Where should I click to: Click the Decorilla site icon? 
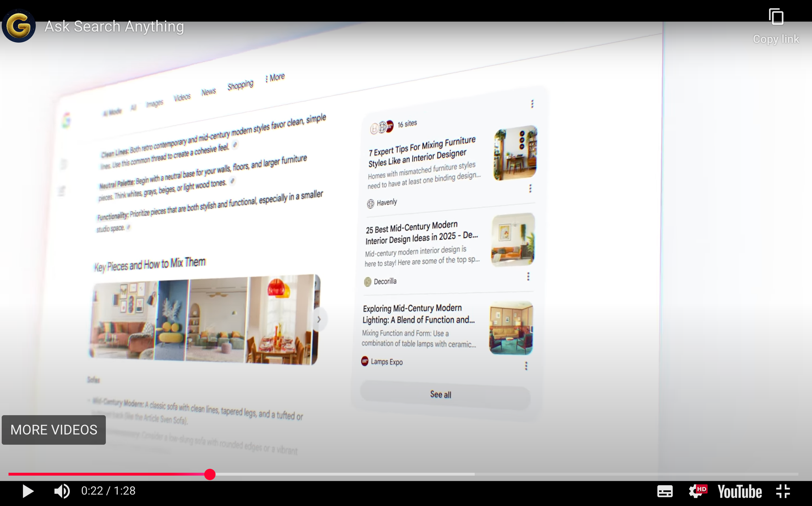click(x=368, y=282)
